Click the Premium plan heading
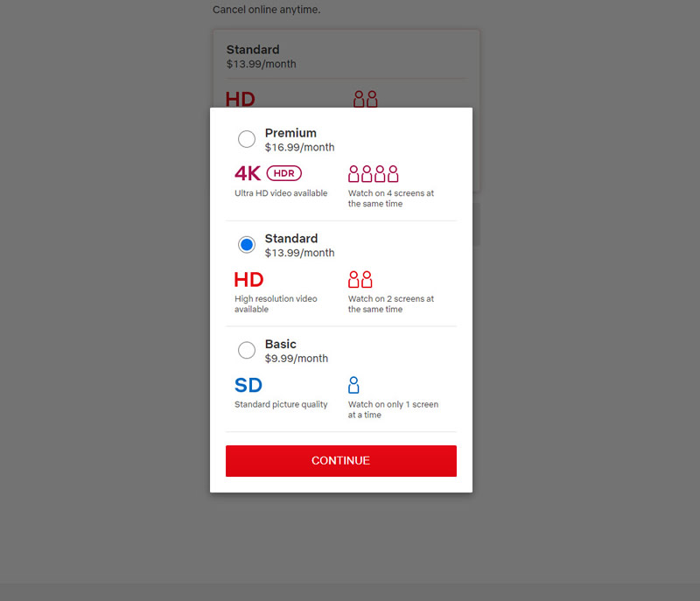The image size is (700, 601). 291,132
